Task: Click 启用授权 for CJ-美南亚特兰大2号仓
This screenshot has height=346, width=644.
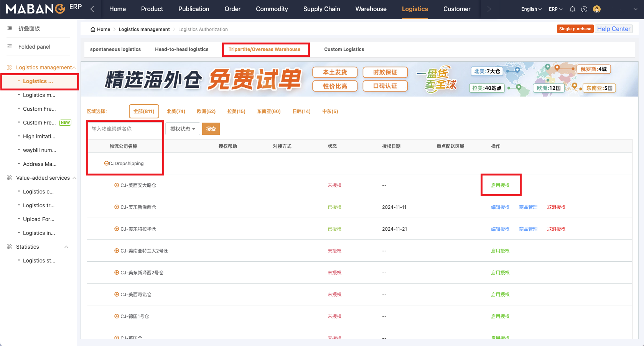Action: point(500,251)
